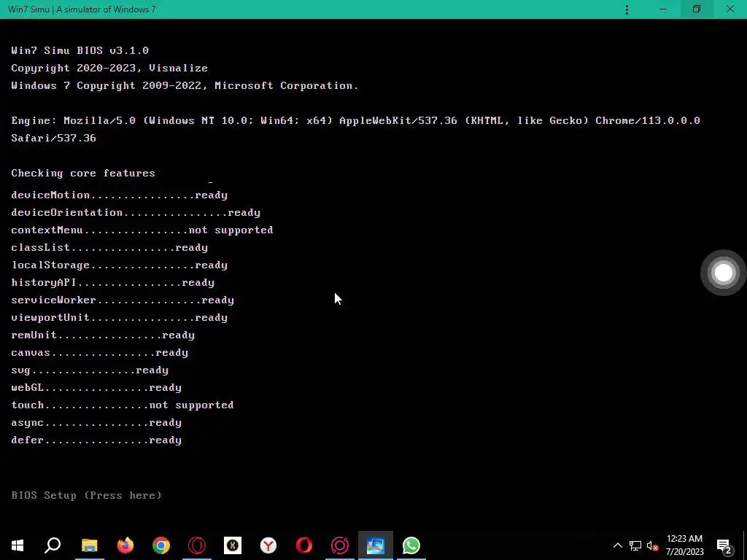Click the deviceMotion ready line

click(x=119, y=195)
